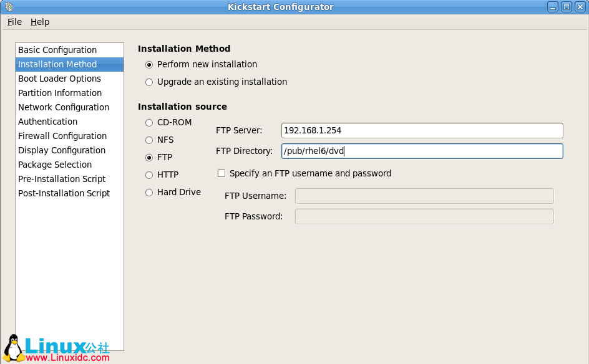Open the File menu
589x364 pixels.
14,22
